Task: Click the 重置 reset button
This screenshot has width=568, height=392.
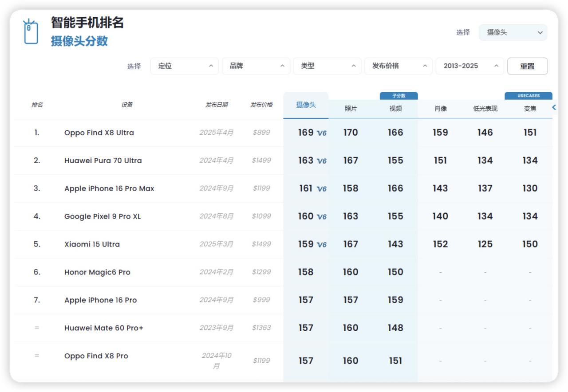Action: (527, 66)
